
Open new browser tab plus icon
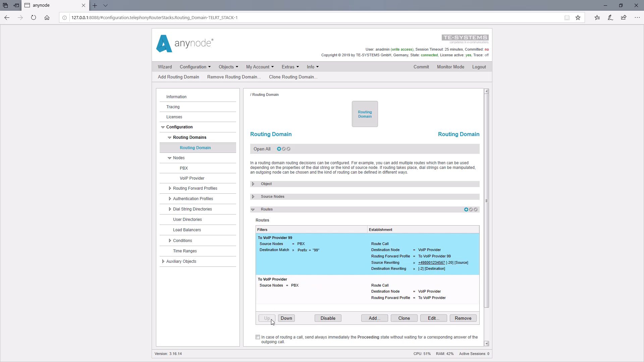(x=95, y=5)
